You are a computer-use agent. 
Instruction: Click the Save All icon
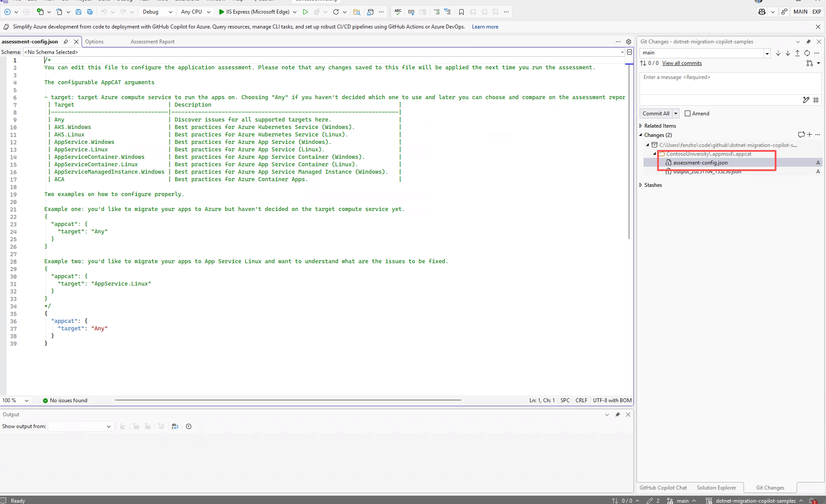click(90, 12)
